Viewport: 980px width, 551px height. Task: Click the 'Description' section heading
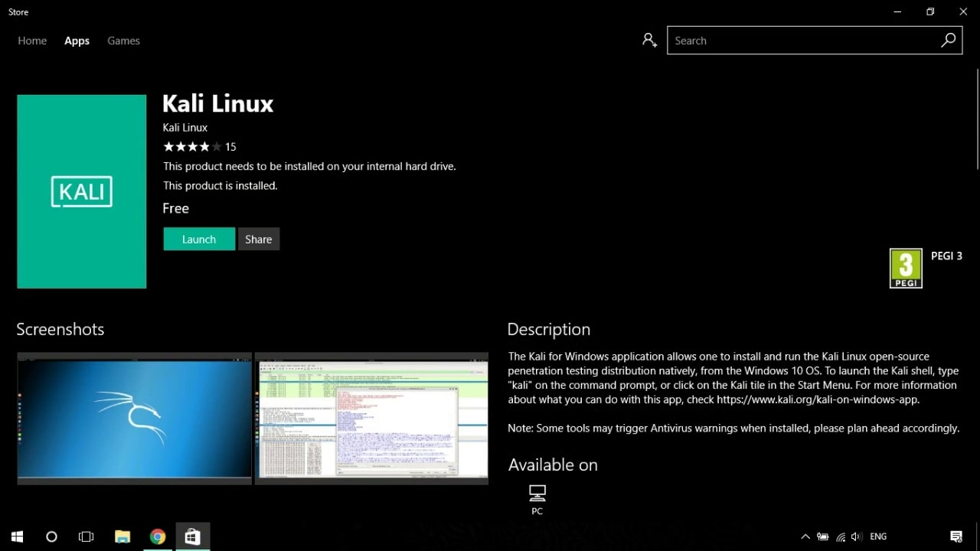point(549,329)
